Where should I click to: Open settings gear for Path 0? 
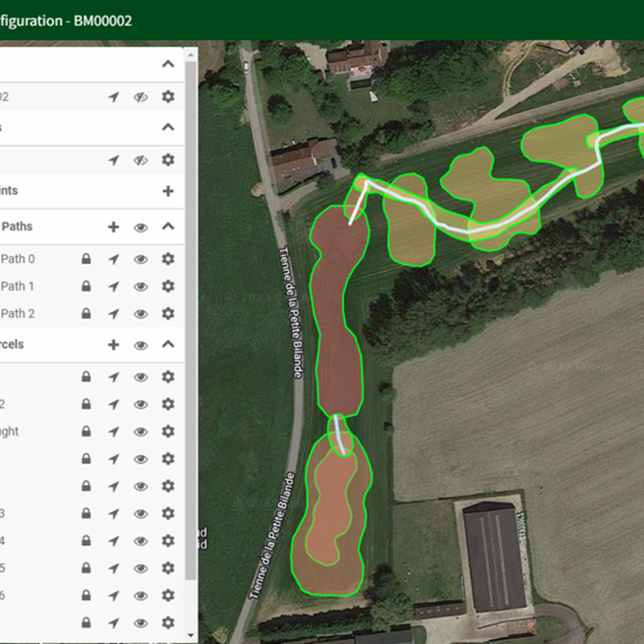tap(168, 259)
